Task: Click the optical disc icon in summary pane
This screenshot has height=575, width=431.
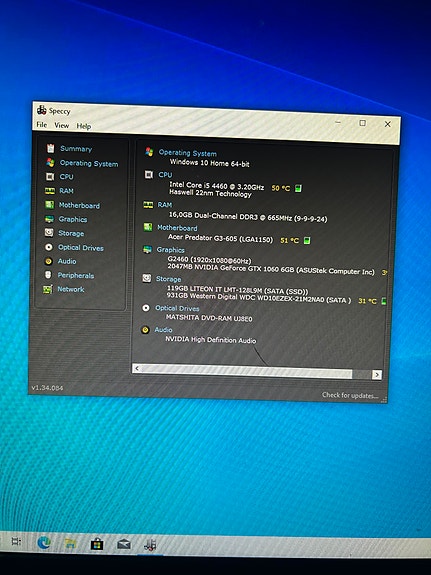Action: coord(146,308)
